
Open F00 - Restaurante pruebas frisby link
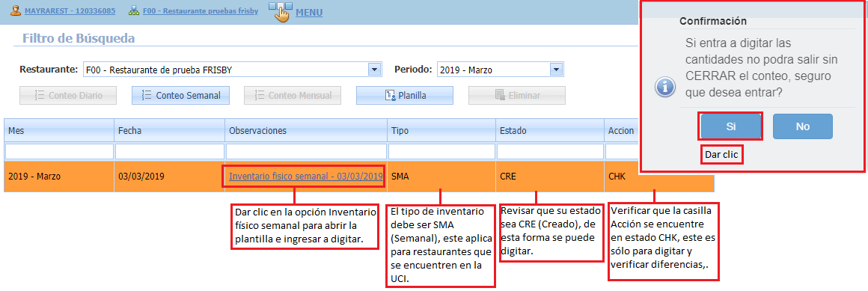(201, 10)
